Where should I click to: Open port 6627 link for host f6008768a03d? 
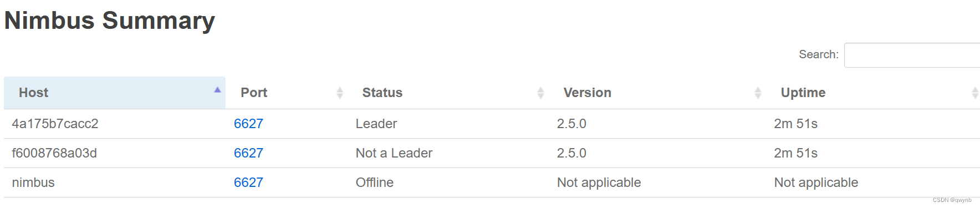(248, 153)
